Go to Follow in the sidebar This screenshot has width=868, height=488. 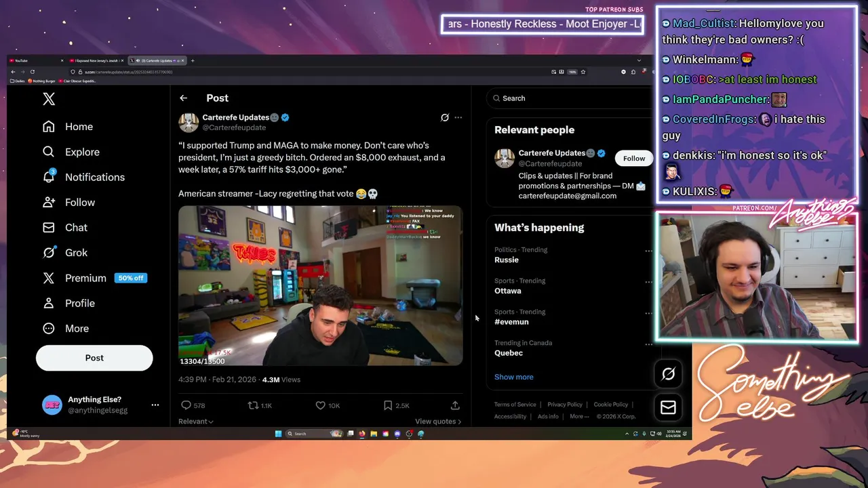68,202
